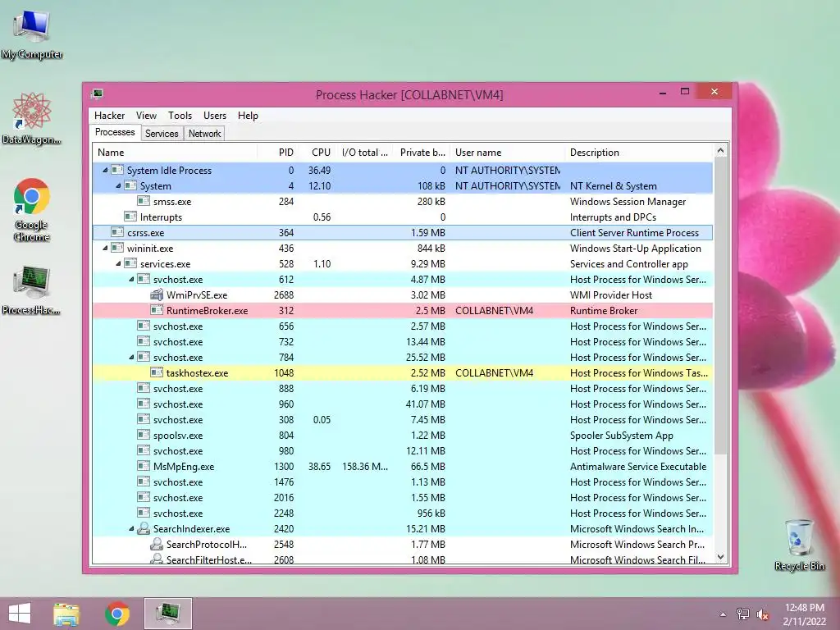Image resolution: width=840 pixels, height=630 pixels.
Task: Sort by the PID column header
Action: [x=277, y=152]
